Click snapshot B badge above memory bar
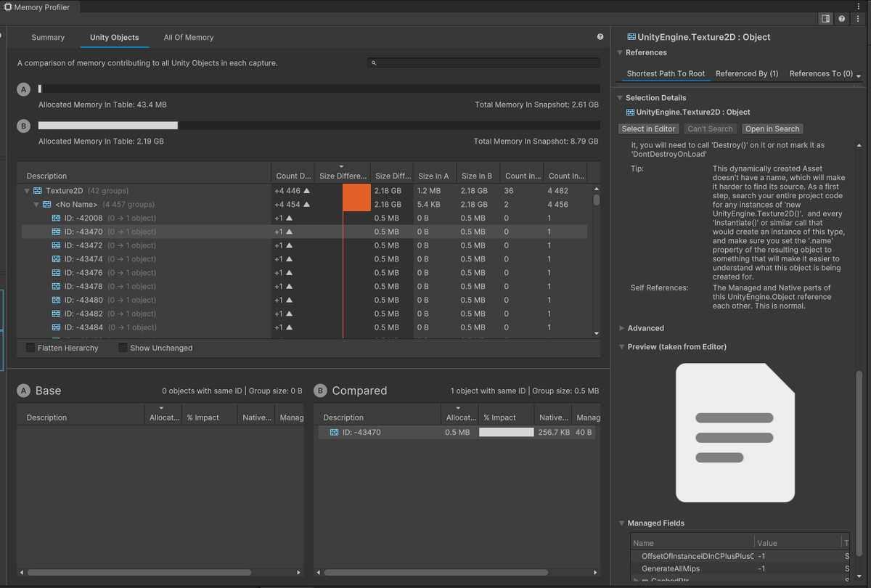 tap(23, 126)
